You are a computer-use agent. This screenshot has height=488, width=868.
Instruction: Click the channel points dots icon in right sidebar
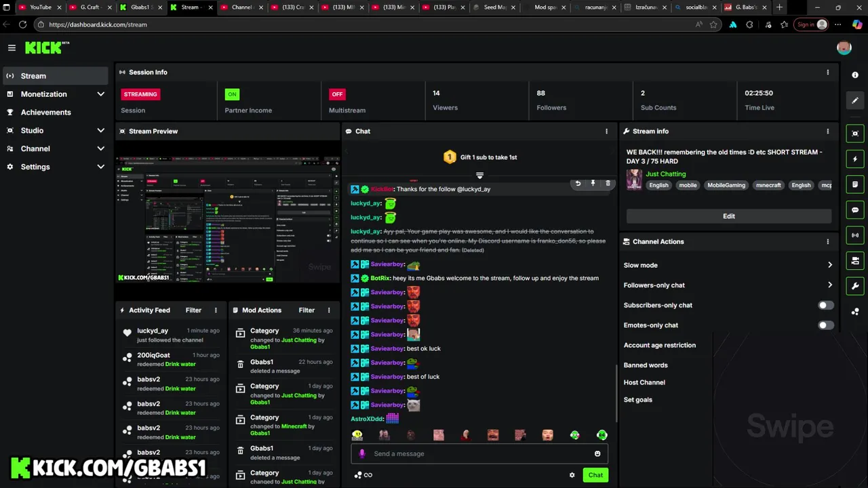(854, 312)
